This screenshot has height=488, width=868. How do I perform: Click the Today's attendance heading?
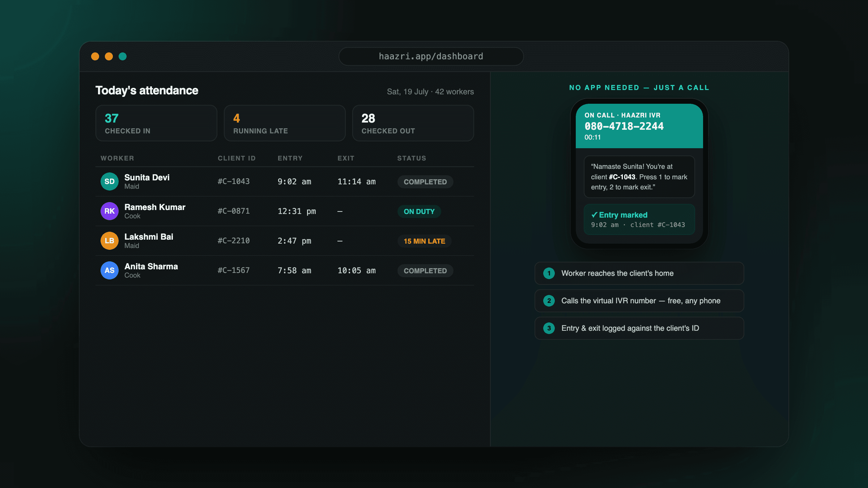[x=147, y=90]
